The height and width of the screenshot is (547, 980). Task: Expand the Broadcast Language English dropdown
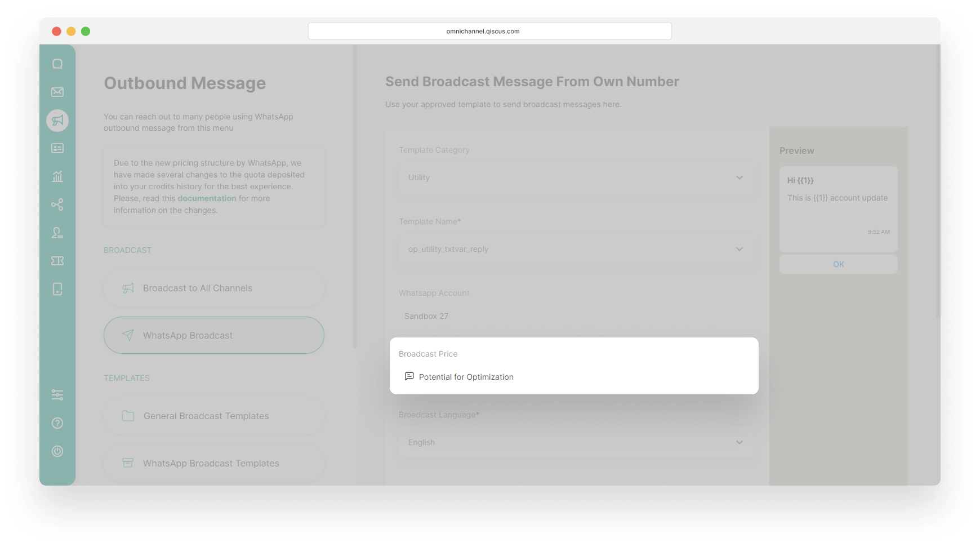(x=577, y=442)
